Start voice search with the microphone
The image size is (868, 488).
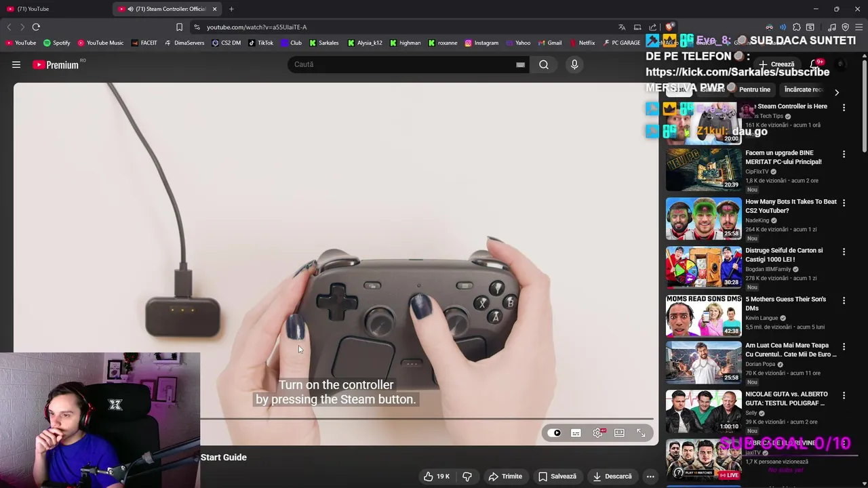[x=574, y=65]
